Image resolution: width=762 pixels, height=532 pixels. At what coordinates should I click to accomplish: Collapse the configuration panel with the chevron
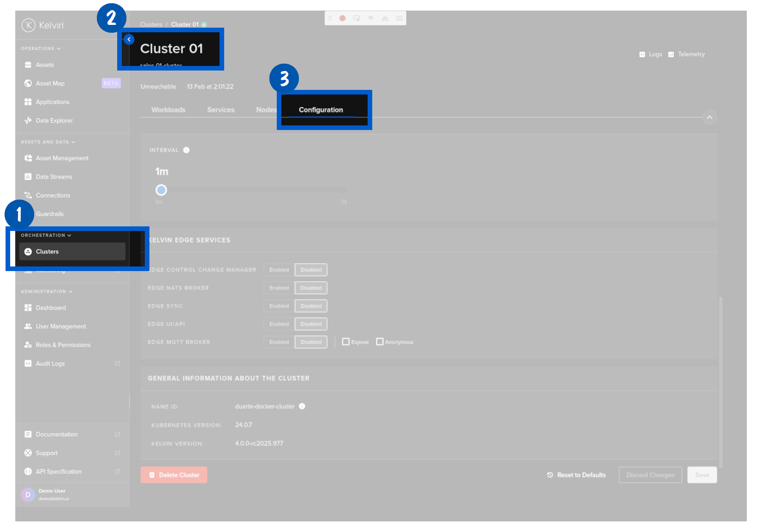click(709, 117)
